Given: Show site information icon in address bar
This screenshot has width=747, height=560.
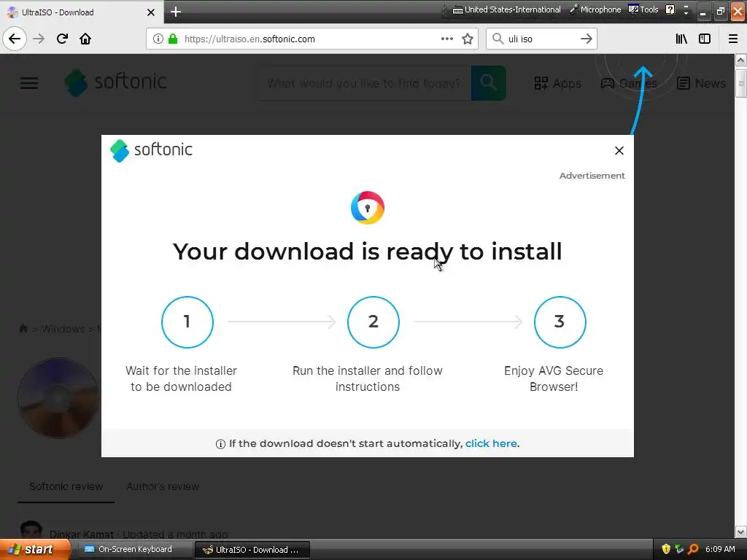Looking at the screenshot, I should pos(158,39).
